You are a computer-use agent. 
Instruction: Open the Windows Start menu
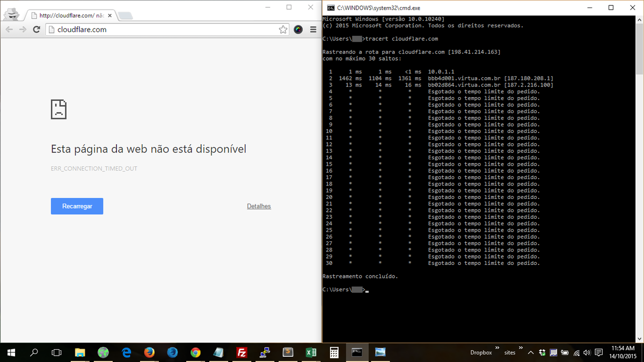click(11, 352)
